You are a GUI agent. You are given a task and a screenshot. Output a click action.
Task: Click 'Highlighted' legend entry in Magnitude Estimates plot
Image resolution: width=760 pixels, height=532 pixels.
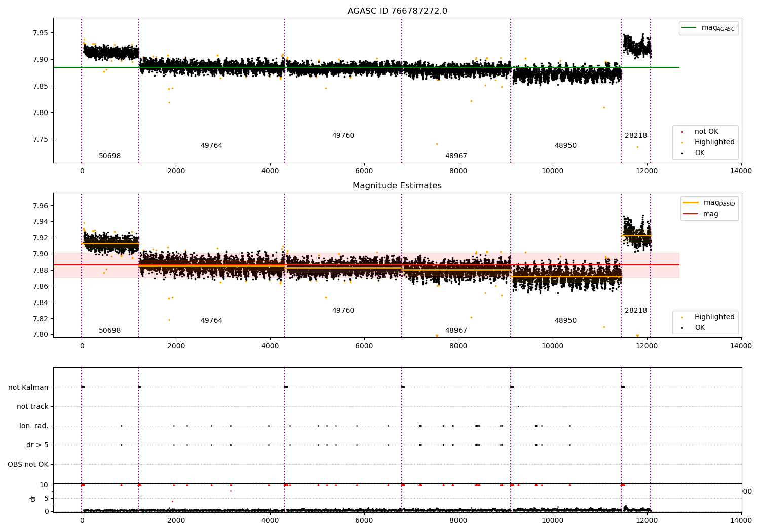click(x=714, y=317)
